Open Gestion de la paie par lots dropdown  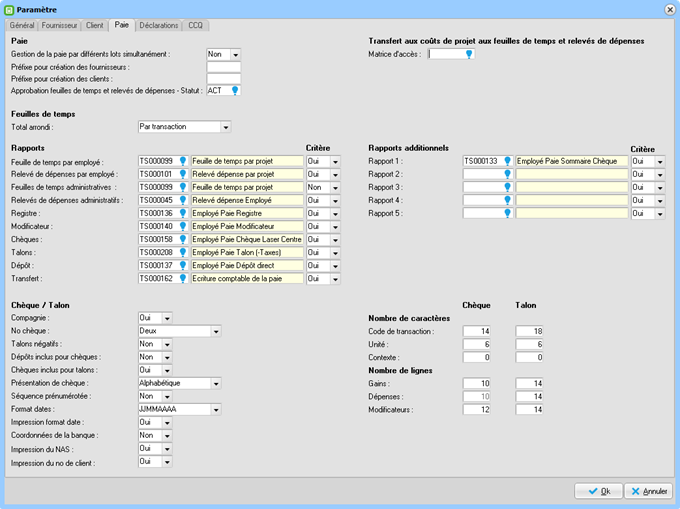pos(235,55)
